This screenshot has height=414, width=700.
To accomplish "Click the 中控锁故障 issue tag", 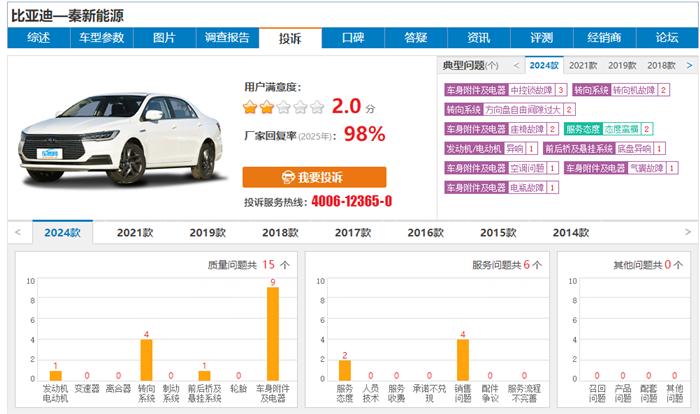I will (x=506, y=90).
